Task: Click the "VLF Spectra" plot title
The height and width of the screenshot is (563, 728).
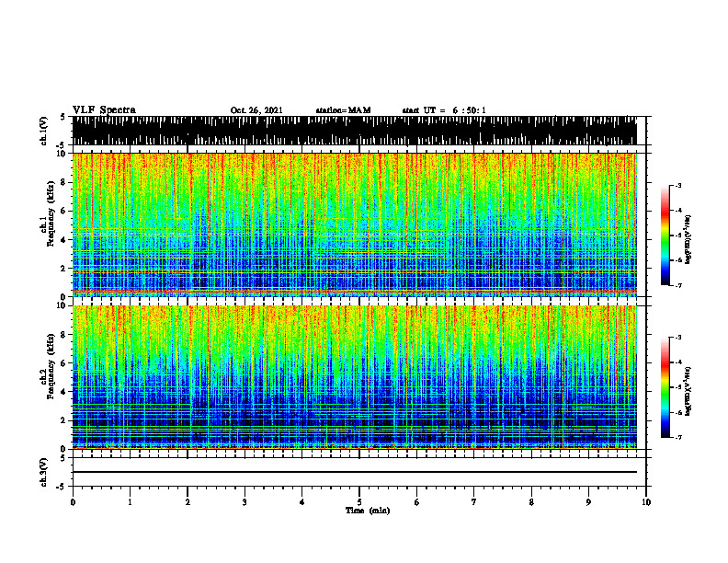Action: tap(104, 110)
